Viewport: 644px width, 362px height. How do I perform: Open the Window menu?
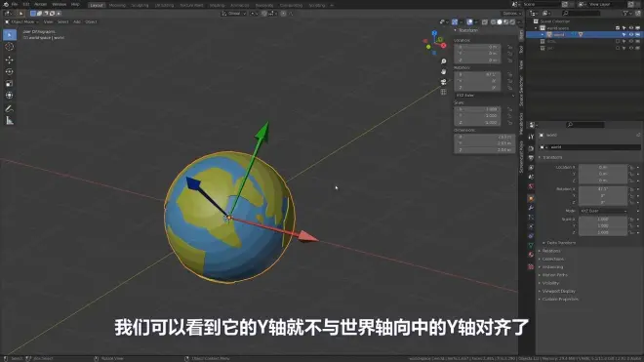click(x=60, y=4)
